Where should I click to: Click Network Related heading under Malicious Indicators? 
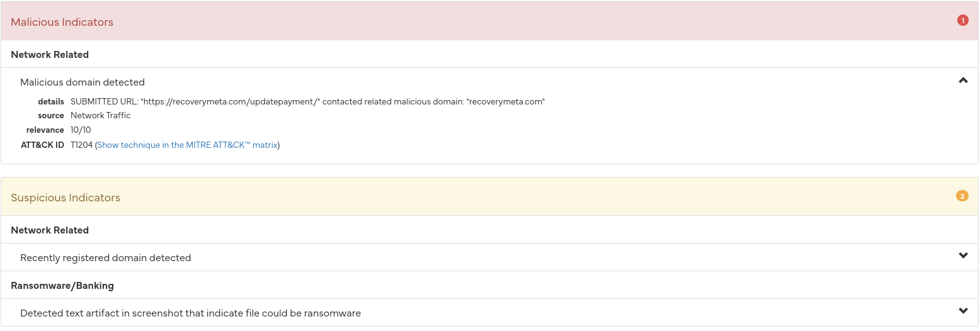tap(50, 55)
